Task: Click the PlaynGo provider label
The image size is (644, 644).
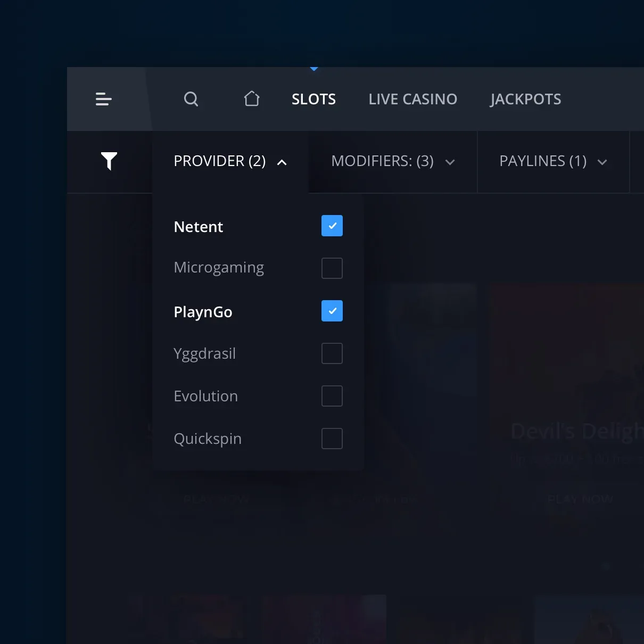Action: click(203, 312)
